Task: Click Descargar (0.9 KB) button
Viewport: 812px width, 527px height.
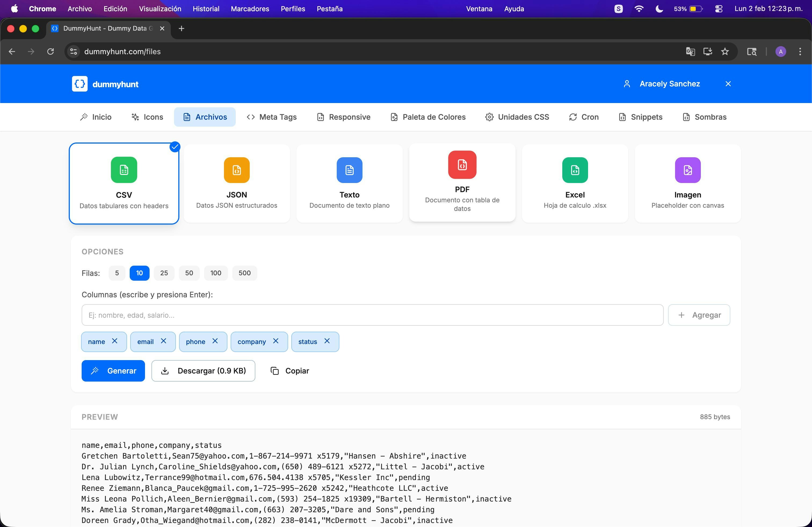Action: [x=203, y=371]
